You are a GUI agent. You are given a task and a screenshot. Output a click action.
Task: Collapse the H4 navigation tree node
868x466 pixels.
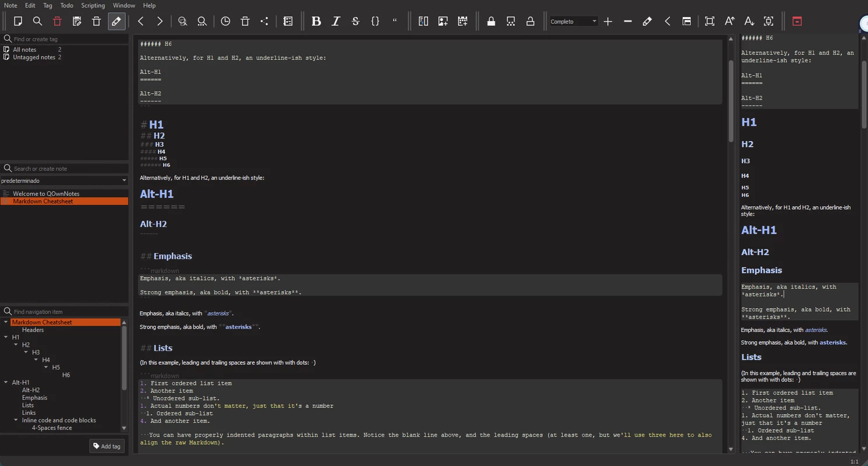point(36,360)
